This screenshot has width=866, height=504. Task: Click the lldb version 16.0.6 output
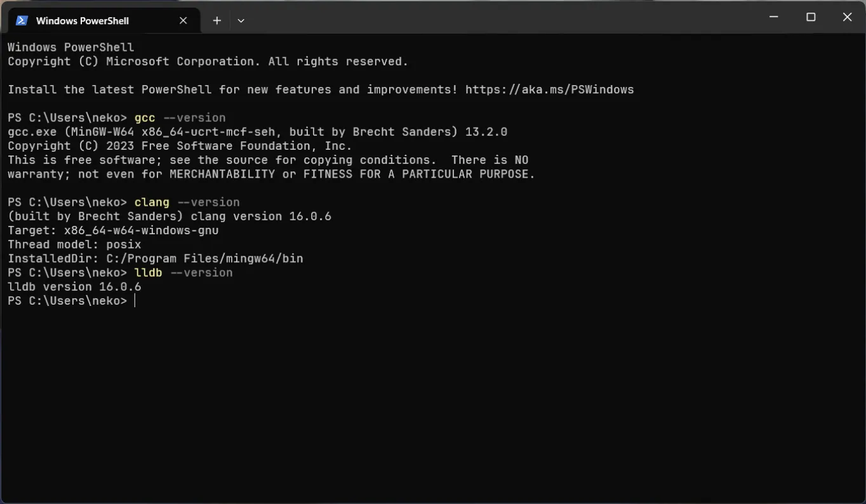pos(74,286)
